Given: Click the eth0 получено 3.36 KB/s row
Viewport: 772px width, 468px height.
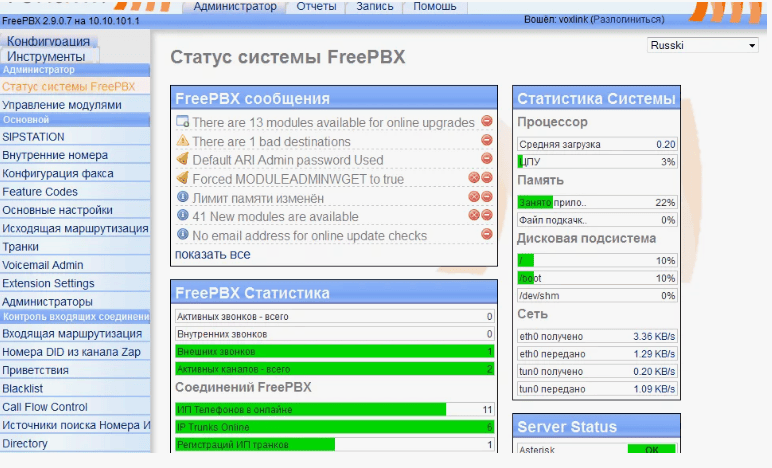Looking at the screenshot, I should click(x=597, y=336).
